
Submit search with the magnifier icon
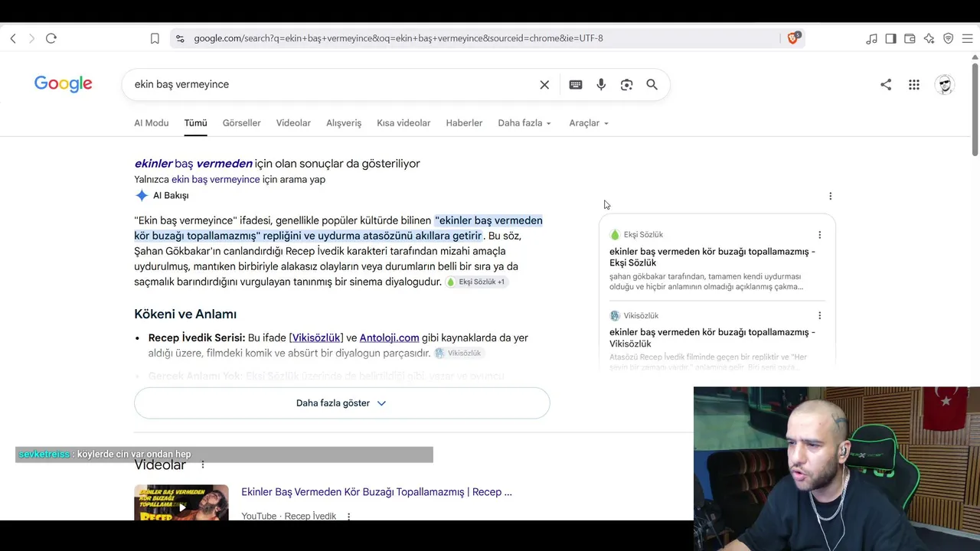point(652,85)
